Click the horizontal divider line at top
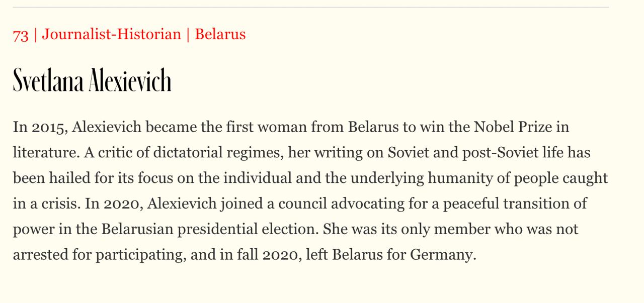 pos(310,8)
